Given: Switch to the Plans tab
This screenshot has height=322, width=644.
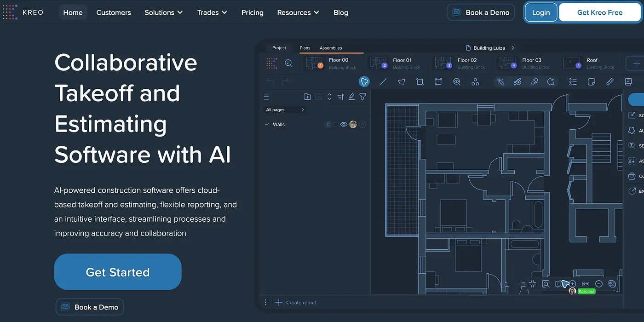Looking at the screenshot, I should pos(305,48).
